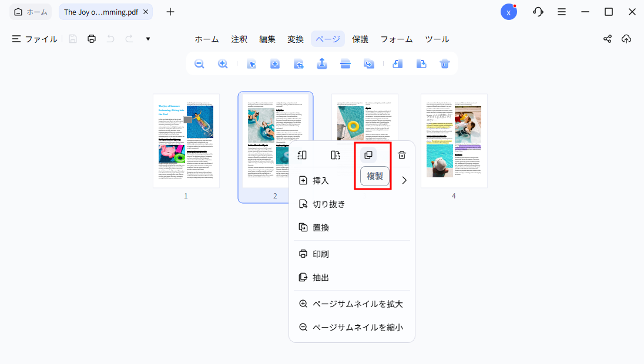
Task: Rotate the page left using the toolbar icon
Action: point(397,63)
